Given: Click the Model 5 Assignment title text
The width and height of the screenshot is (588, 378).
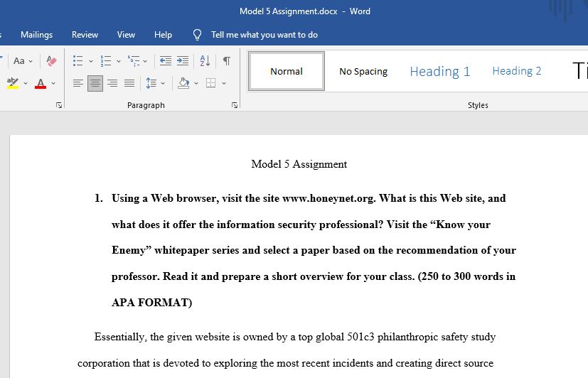Looking at the screenshot, I should pyautogui.click(x=299, y=164).
